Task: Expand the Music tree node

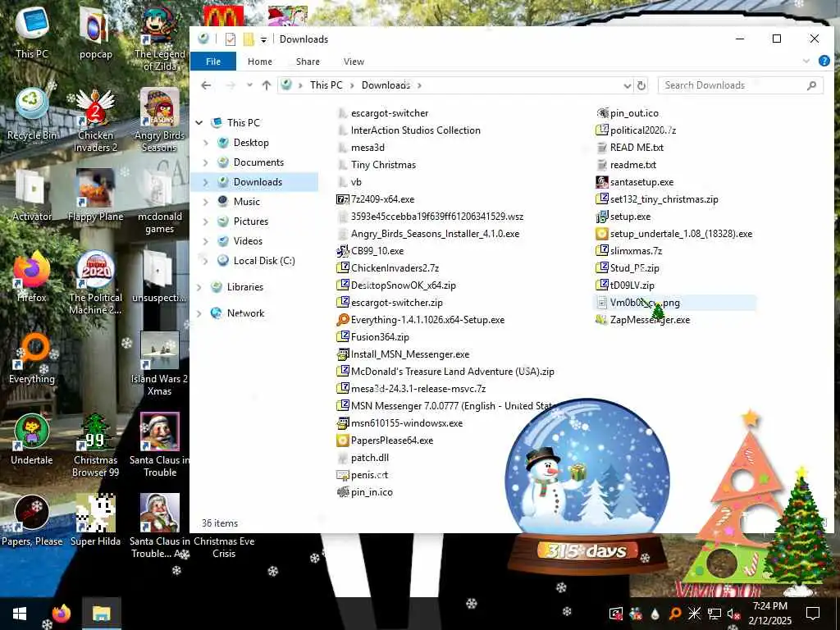Action: click(x=206, y=202)
